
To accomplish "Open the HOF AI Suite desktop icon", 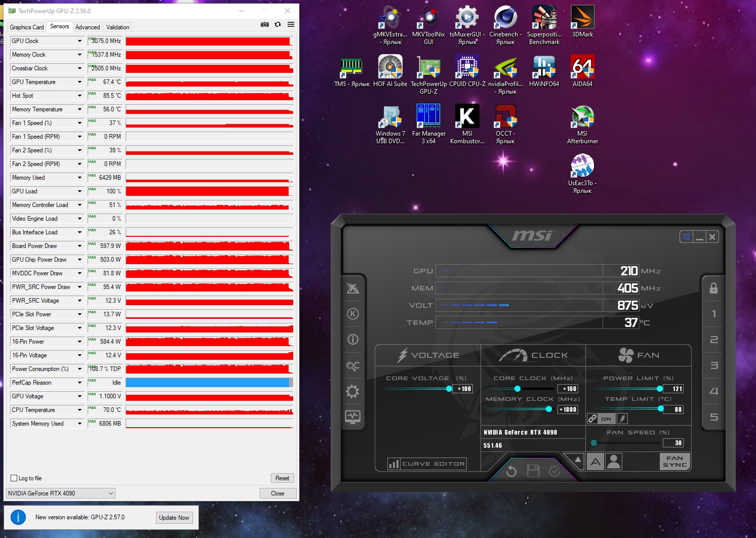I will (x=390, y=71).
